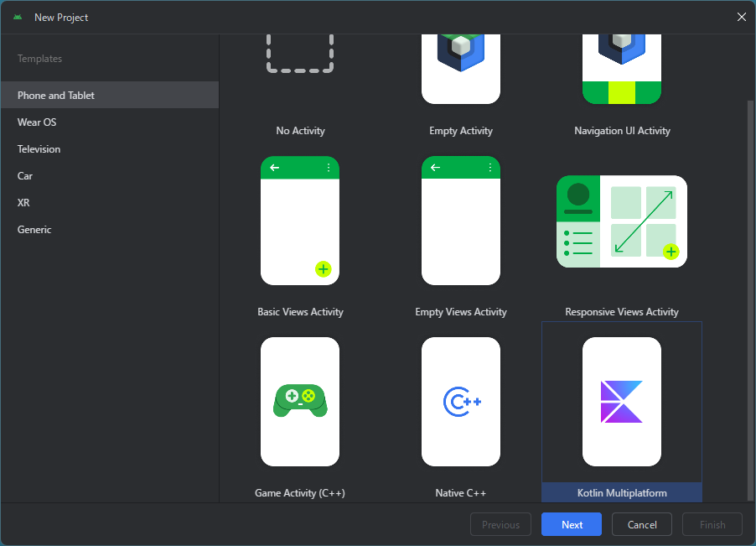Click the Cancel button
The image size is (756, 546).
tap(642, 524)
